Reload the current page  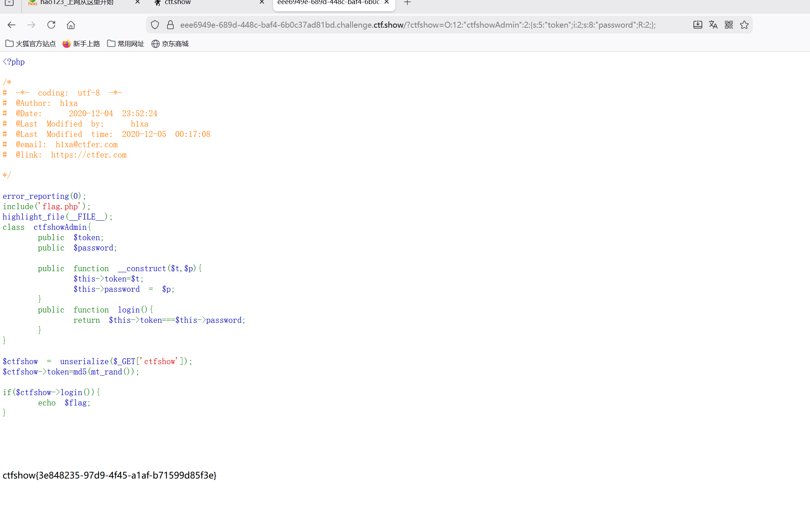click(x=51, y=25)
